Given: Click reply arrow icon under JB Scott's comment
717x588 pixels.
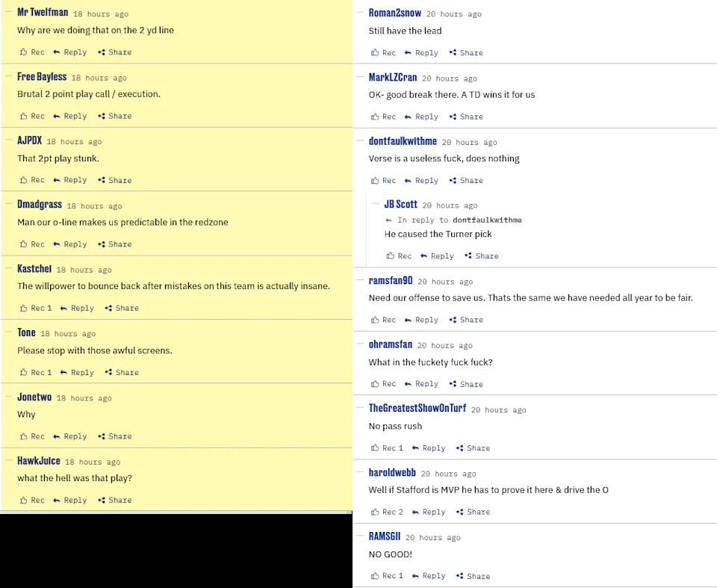Looking at the screenshot, I should tap(423, 256).
